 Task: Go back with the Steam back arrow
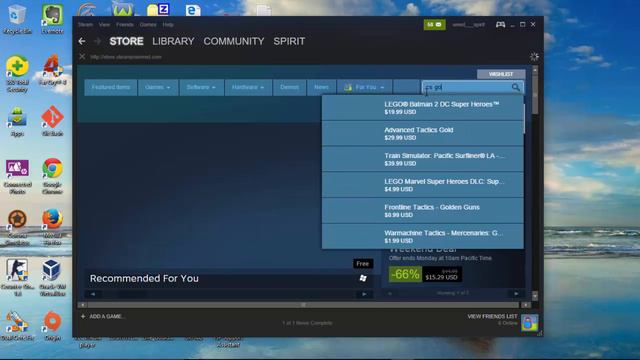click(82, 41)
